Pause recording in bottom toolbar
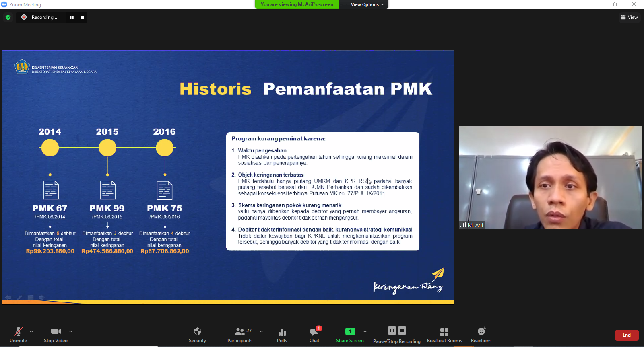This screenshot has width=644, height=347. coord(392,331)
